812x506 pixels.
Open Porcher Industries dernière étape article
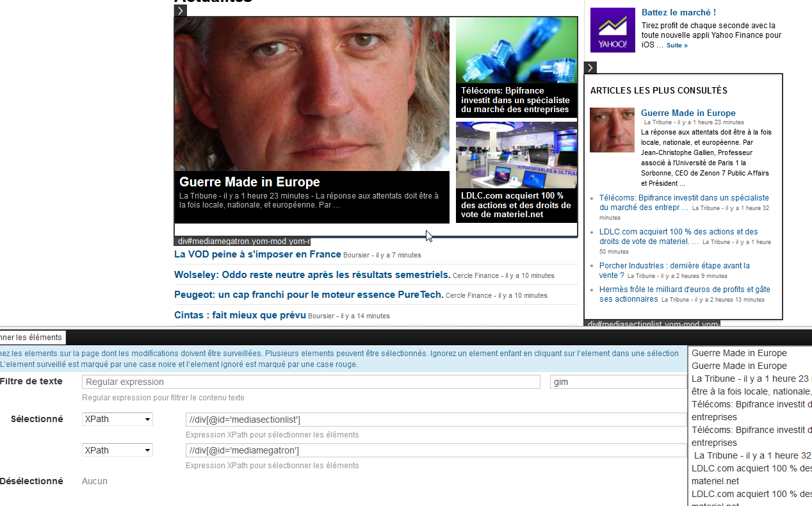[674, 270]
